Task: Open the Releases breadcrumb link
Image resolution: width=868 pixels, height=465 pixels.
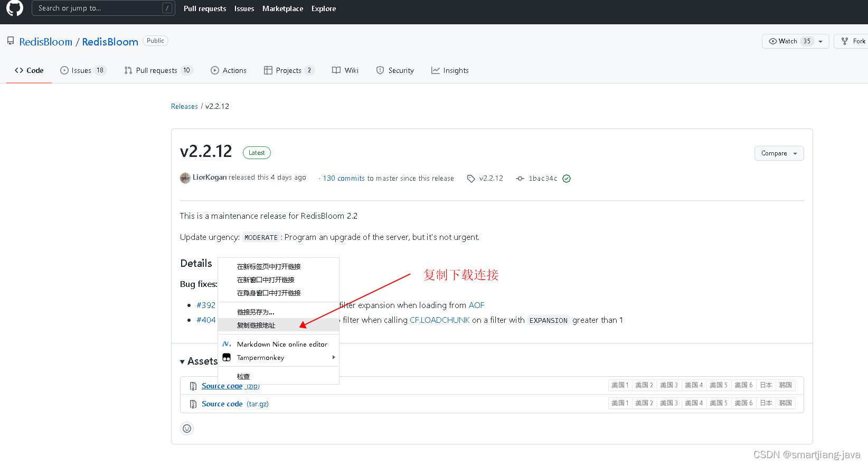Action: click(184, 106)
